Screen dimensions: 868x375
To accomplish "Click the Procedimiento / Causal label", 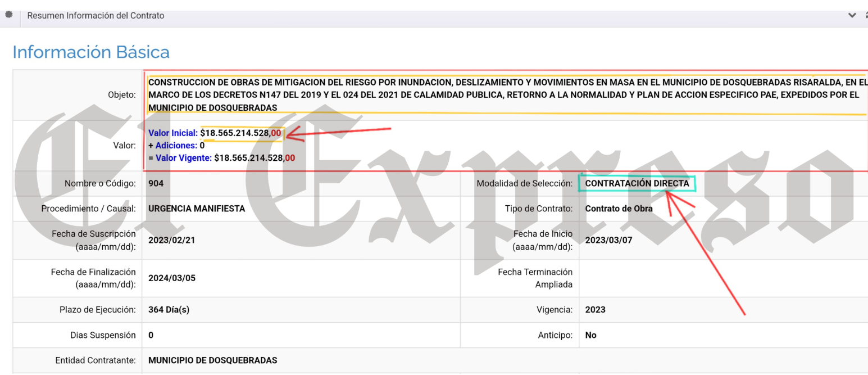I will click(x=89, y=209).
